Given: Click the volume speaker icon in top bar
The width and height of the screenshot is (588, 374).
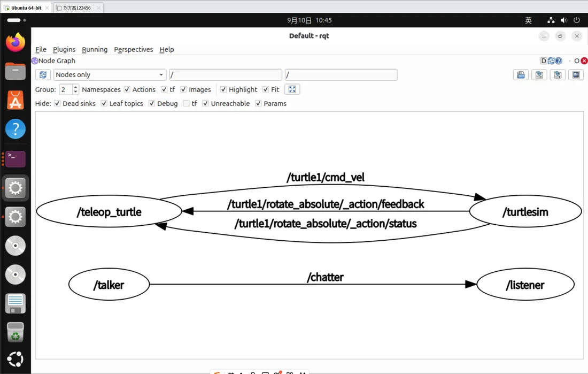Looking at the screenshot, I should click(563, 20).
